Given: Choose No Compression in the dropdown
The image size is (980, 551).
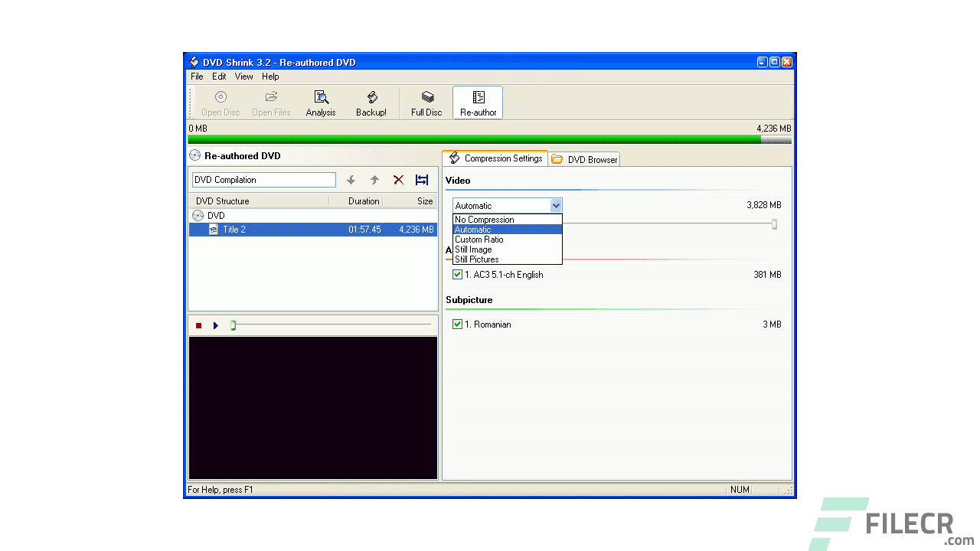Looking at the screenshot, I should (x=483, y=219).
